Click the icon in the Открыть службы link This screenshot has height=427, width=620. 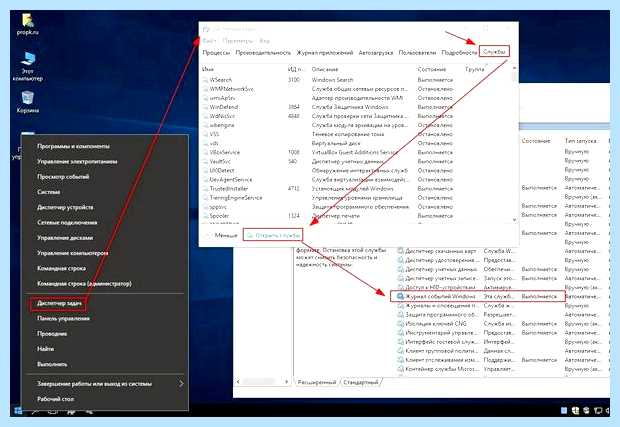(250, 236)
